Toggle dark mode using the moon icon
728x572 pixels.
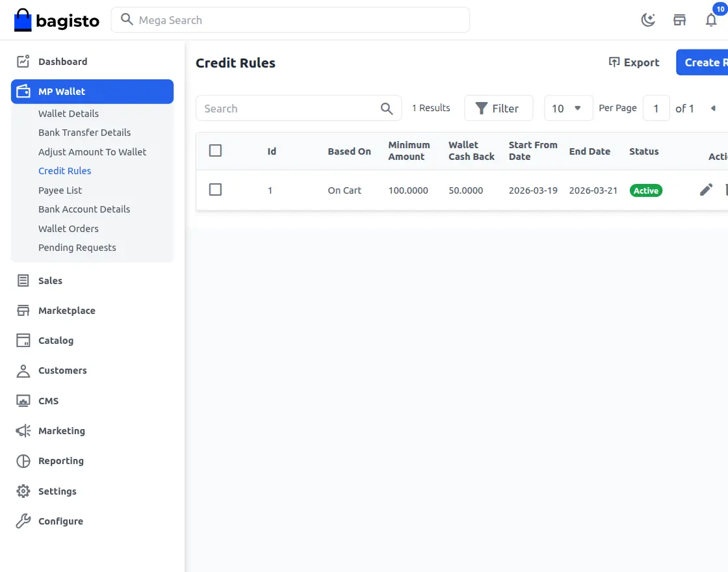click(x=647, y=19)
